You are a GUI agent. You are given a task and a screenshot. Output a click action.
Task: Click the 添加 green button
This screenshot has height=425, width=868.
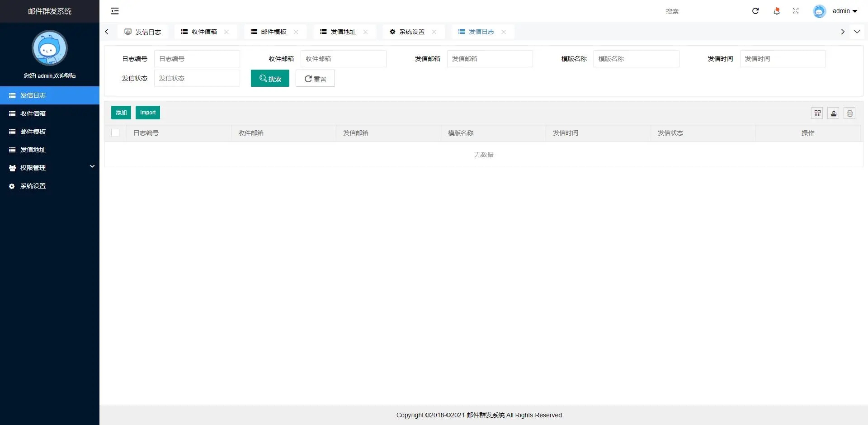click(121, 112)
